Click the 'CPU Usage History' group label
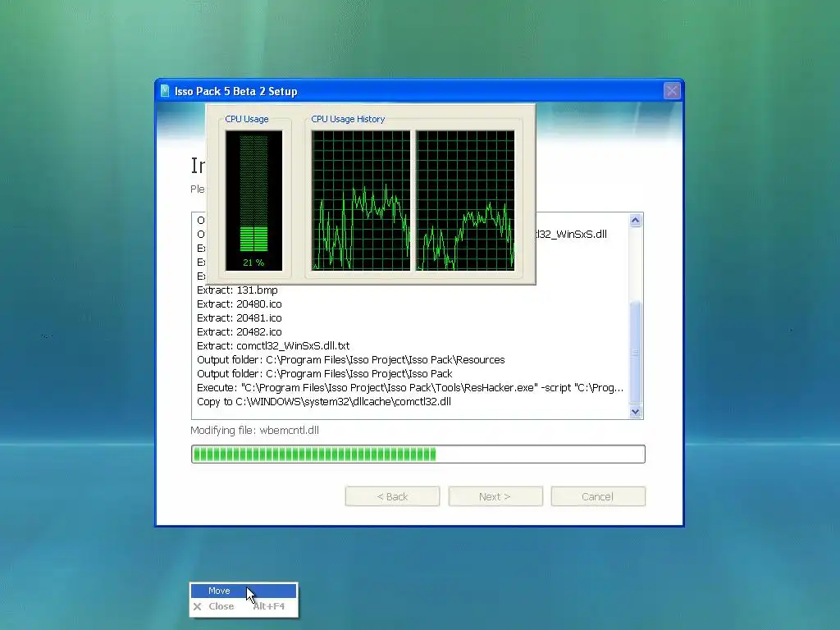The image size is (840, 630). point(348,119)
